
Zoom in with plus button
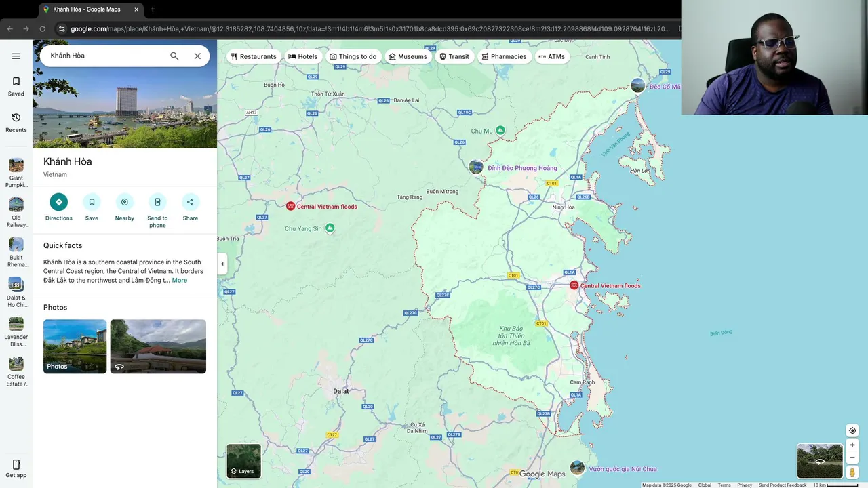click(x=852, y=445)
